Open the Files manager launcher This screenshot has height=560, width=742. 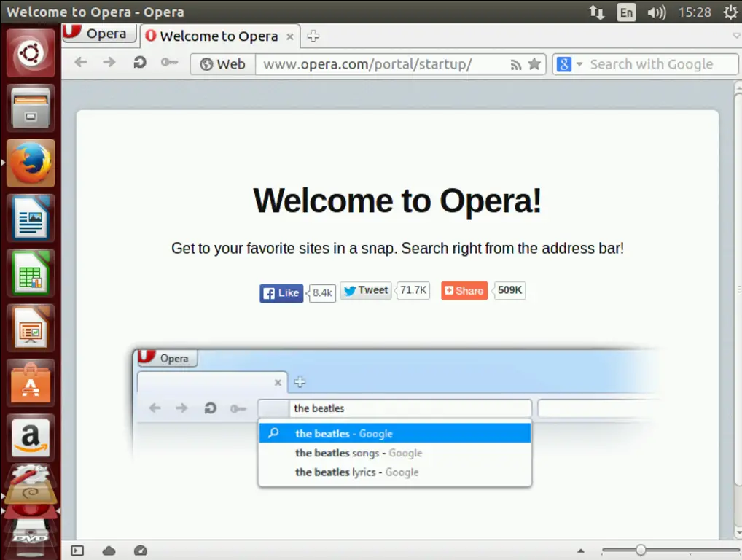point(31,108)
